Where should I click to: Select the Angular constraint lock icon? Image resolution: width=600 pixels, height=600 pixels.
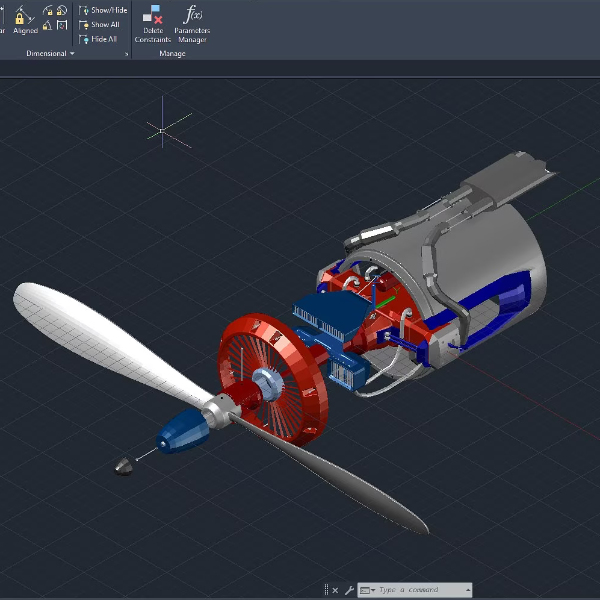point(47,25)
